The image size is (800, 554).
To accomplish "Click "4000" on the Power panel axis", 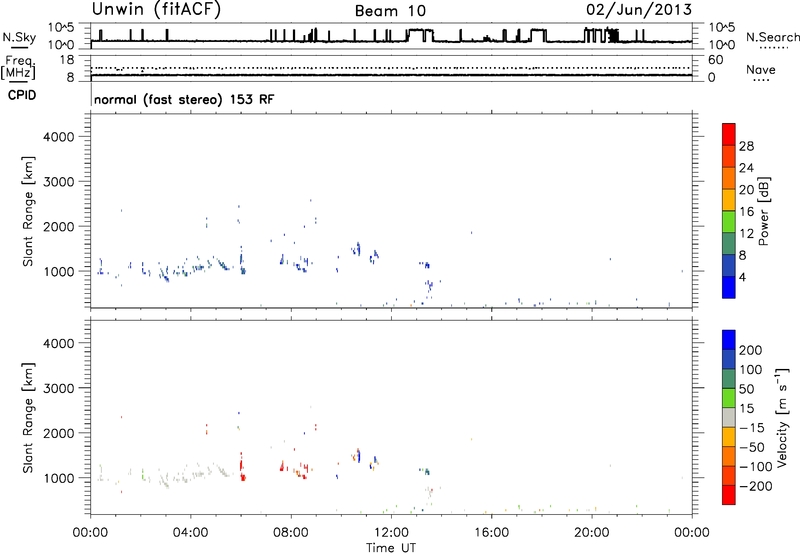I will click(x=59, y=137).
